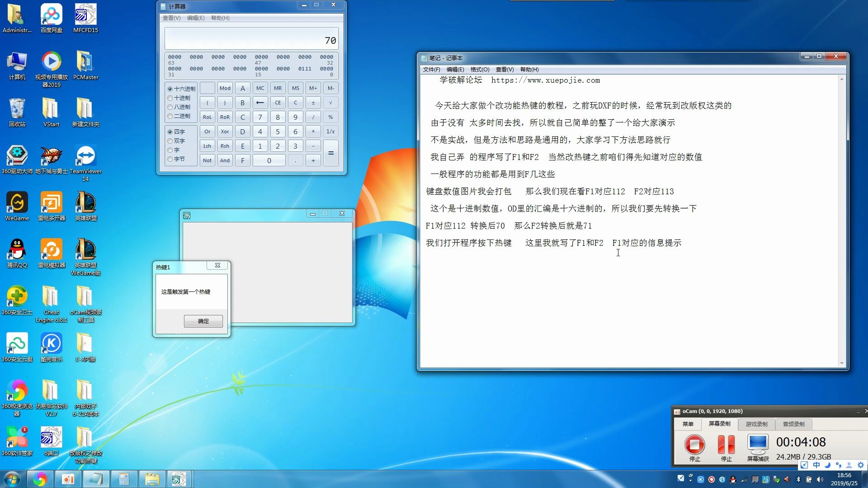Screen dimensions: 868x488
Task: Select the byte (字节) word-size option
Action: coord(170,159)
